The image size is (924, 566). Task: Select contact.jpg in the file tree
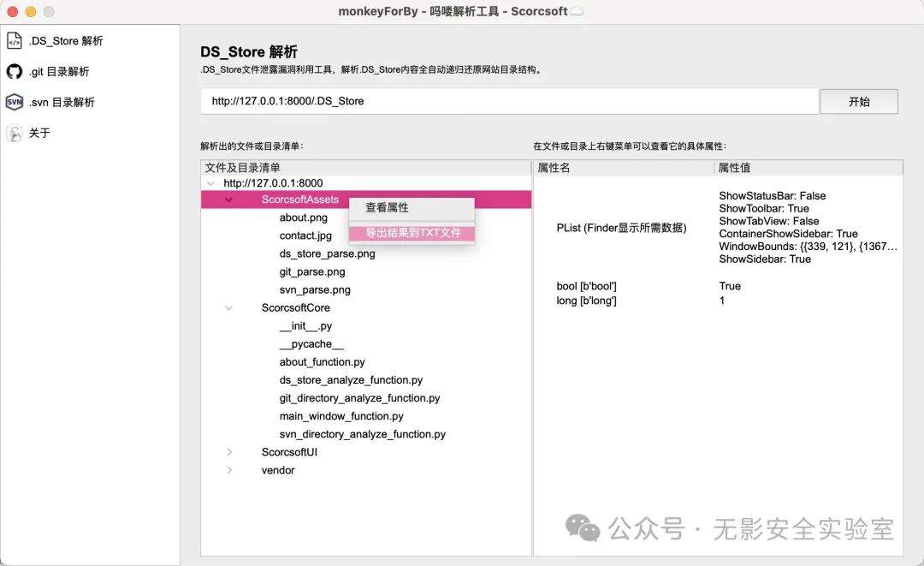tap(305, 235)
